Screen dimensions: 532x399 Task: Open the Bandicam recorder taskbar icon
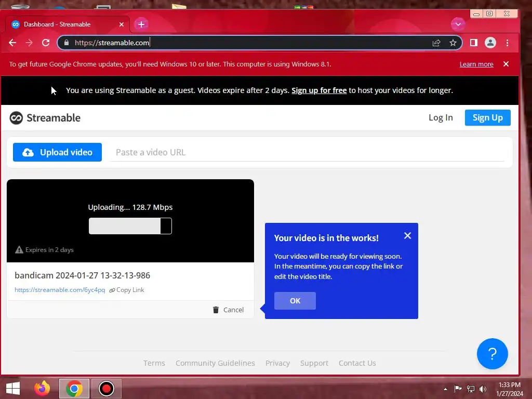[x=106, y=389]
